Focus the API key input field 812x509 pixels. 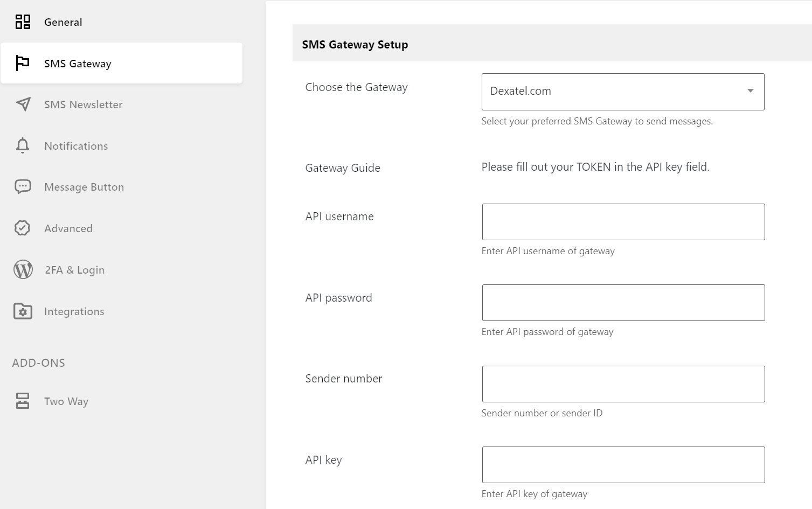623,465
